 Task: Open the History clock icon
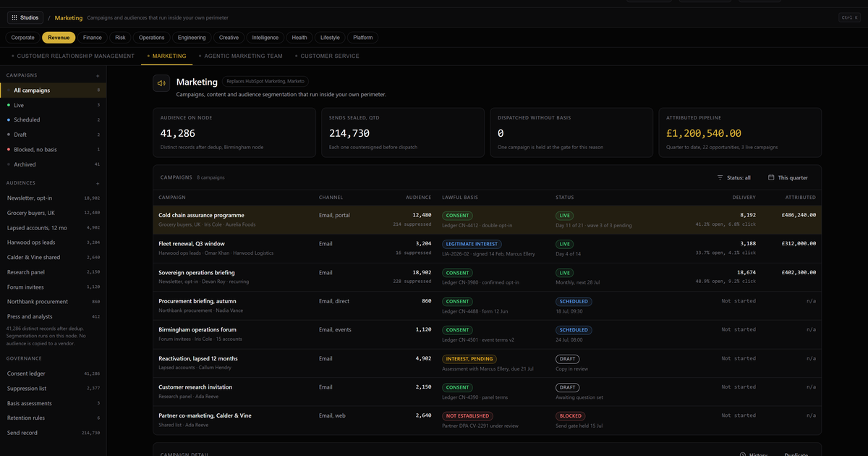coord(743,455)
